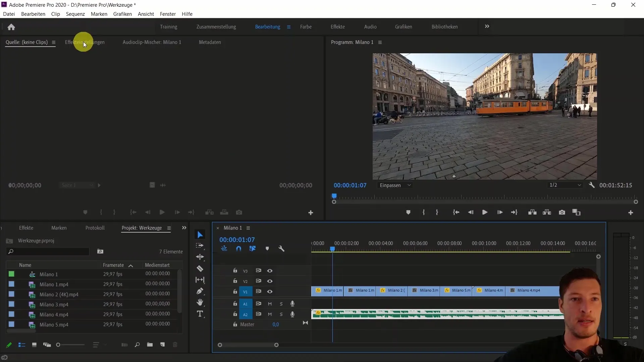644x362 pixels.
Task: Select the Ripple Edit tool
Action: coord(200,257)
